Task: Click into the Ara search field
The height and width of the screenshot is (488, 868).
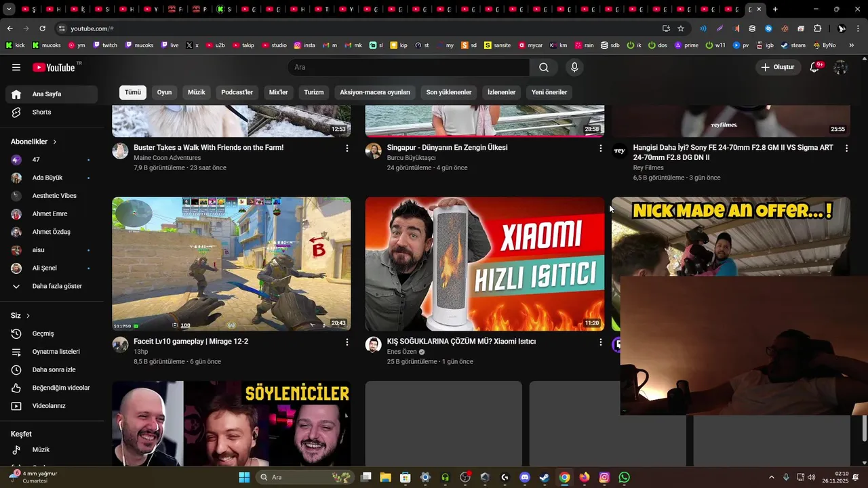Action: 409,67
